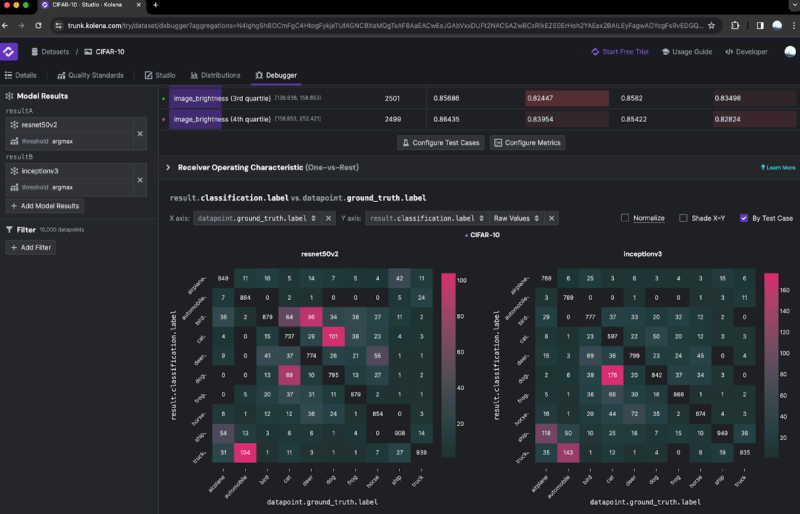Remove the inceptionv3 model result
The width and height of the screenshot is (800, 514).
tap(140, 179)
